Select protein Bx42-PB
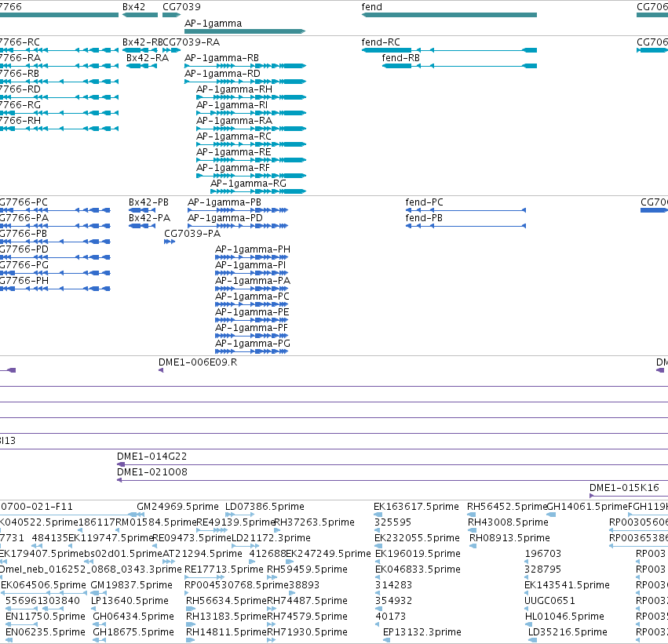Image resolution: width=668 pixels, height=644 pixels. click(148, 202)
